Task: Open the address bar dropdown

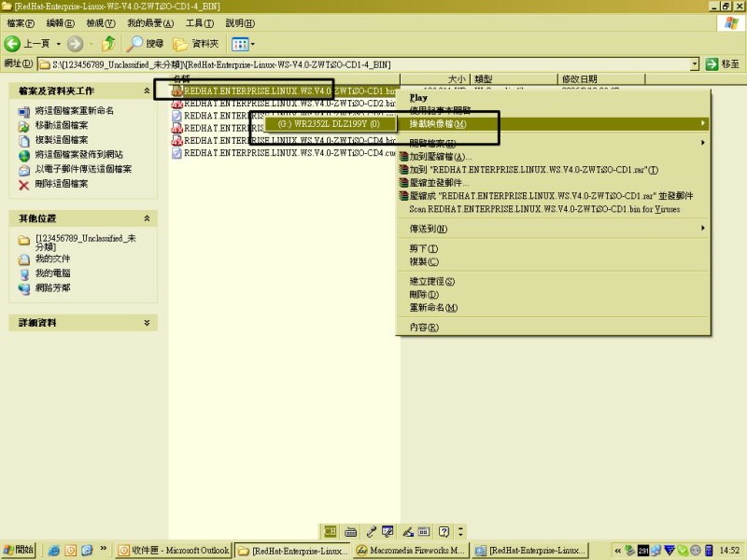Action: 695,63
